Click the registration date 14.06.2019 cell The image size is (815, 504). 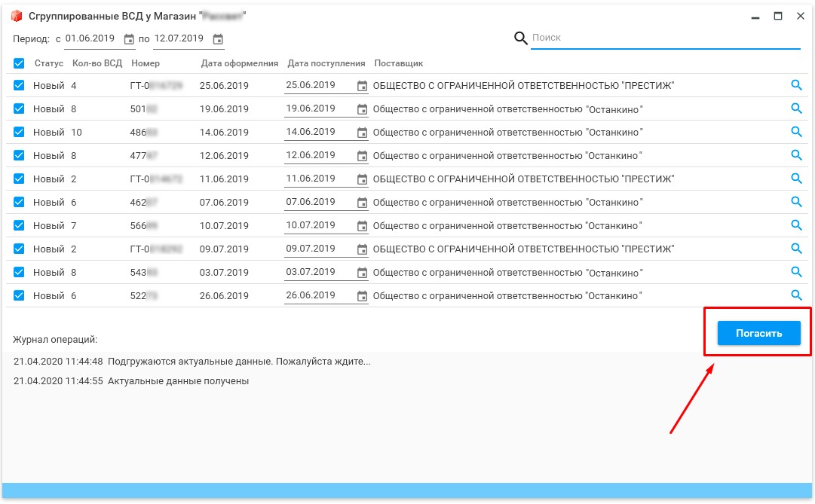click(224, 133)
